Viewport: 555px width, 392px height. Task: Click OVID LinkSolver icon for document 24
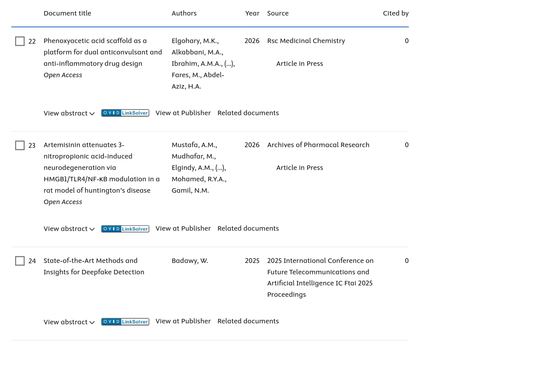(125, 322)
